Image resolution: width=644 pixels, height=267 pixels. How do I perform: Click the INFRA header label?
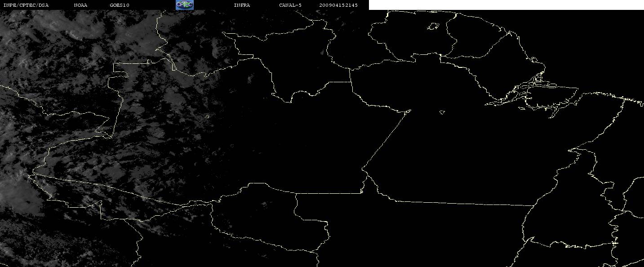pyautogui.click(x=242, y=5)
